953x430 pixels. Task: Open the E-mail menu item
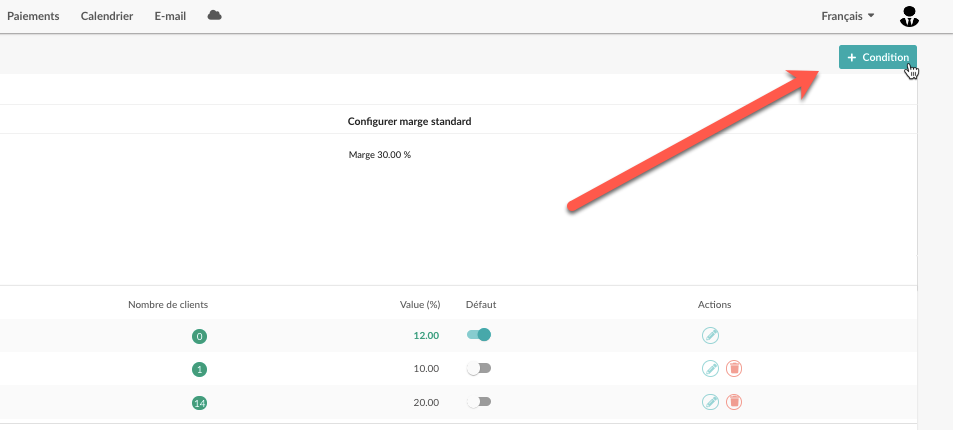click(170, 16)
